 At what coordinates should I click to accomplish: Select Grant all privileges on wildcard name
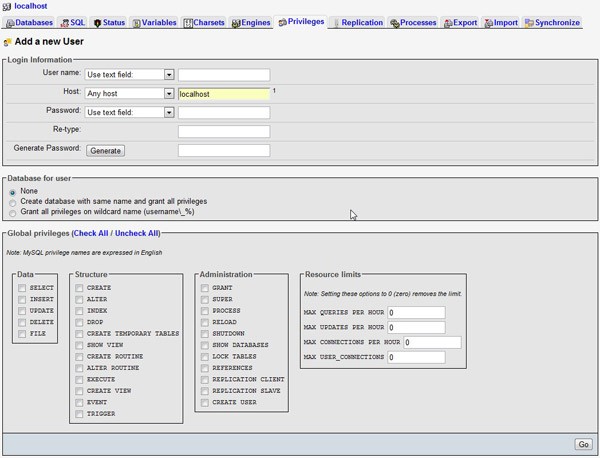click(x=13, y=213)
